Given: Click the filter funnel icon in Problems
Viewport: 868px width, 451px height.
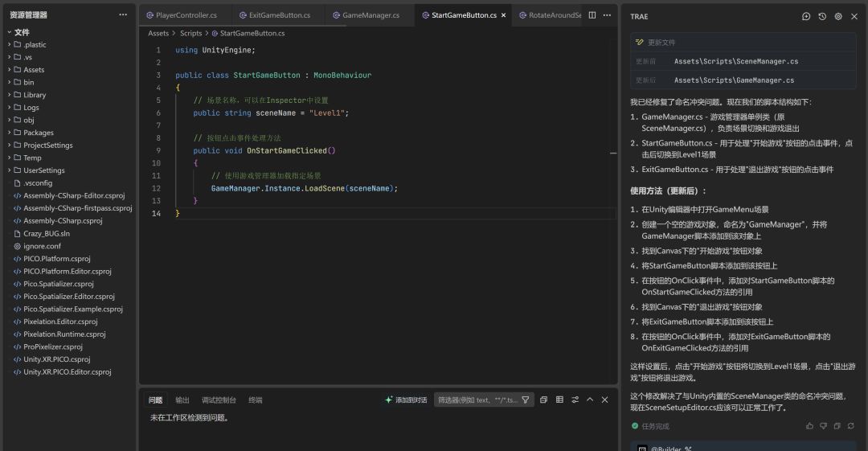Looking at the screenshot, I should 526,400.
